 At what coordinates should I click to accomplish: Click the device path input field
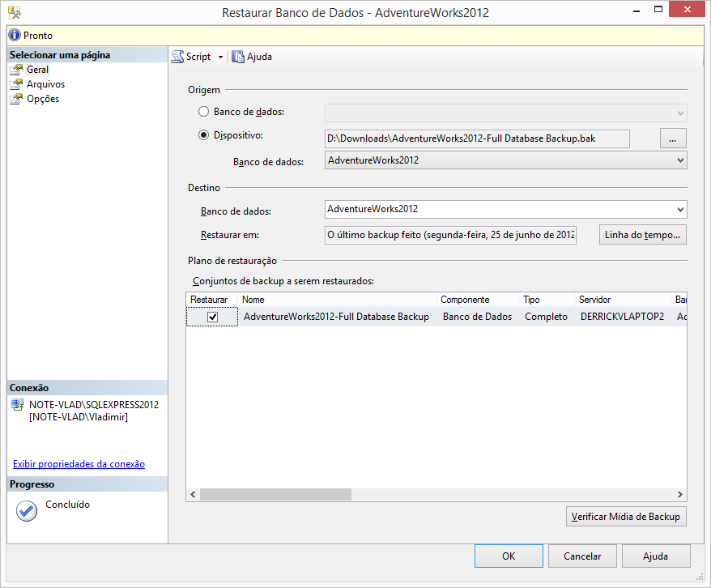(477, 138)
